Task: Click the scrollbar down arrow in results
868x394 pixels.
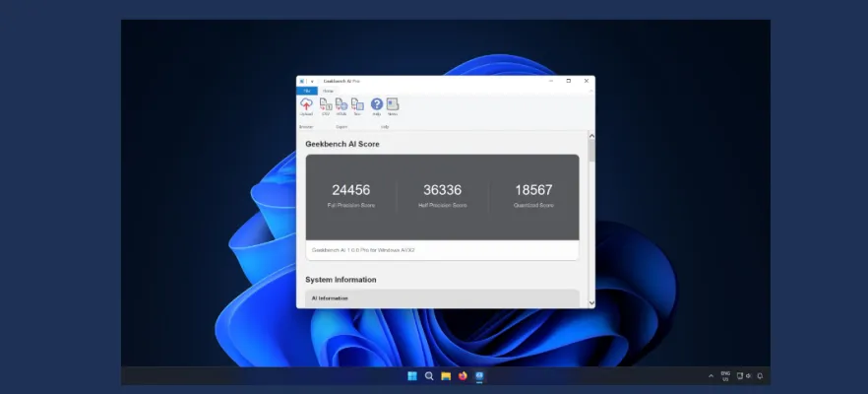Action: click(591, 302)
